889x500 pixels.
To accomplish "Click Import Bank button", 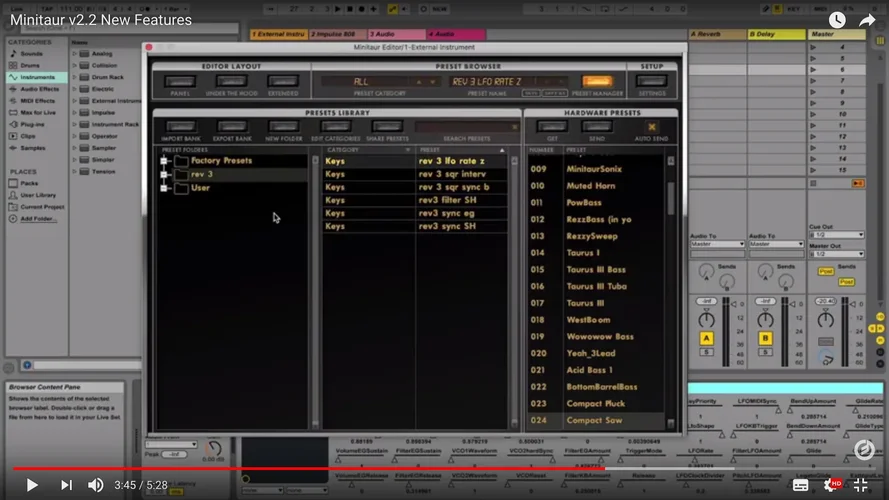I will click(181, 126).
